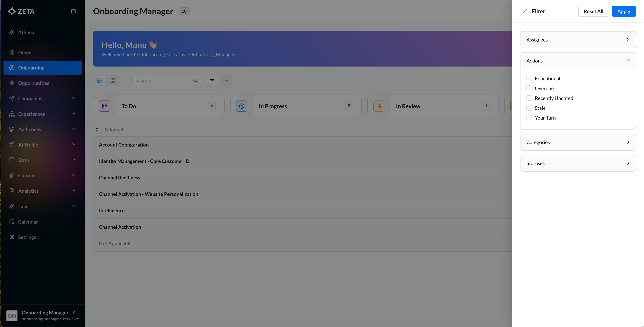Tick the Your Turn checkbox
The height and width of the screenshot is (327, 644).
click(x=529, y=118)
